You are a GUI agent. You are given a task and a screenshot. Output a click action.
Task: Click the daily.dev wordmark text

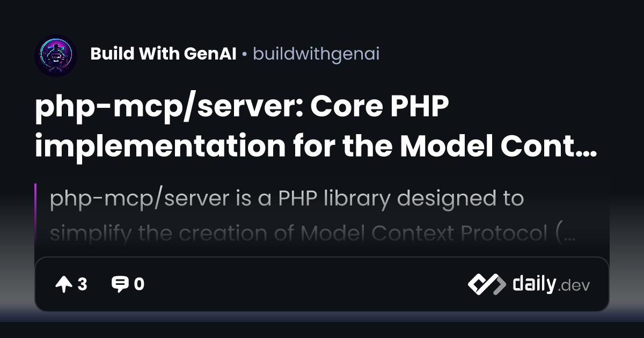(551, 283)
